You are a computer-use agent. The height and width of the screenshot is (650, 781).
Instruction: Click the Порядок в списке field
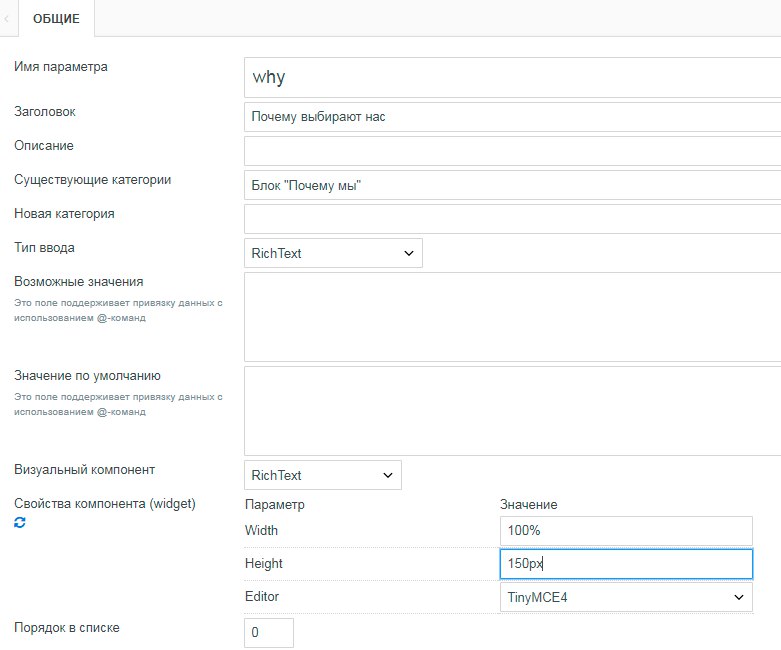(x=269, y=633)
